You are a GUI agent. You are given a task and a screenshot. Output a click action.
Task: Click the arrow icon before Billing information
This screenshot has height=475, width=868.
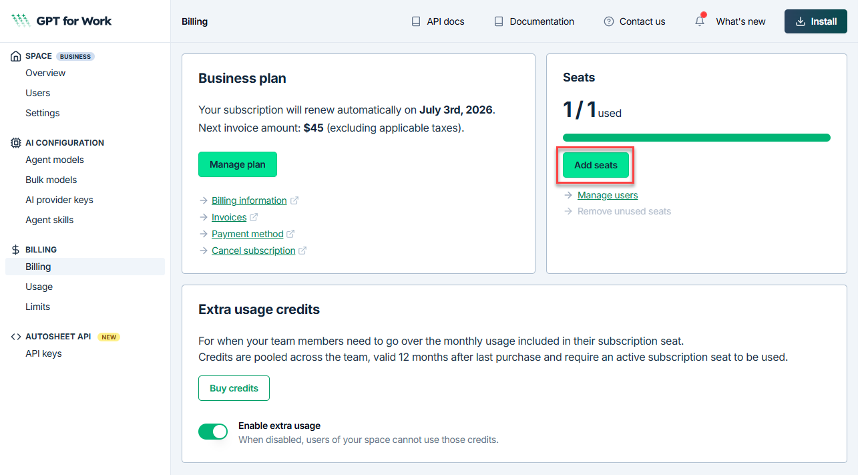(x=204, y=200)
